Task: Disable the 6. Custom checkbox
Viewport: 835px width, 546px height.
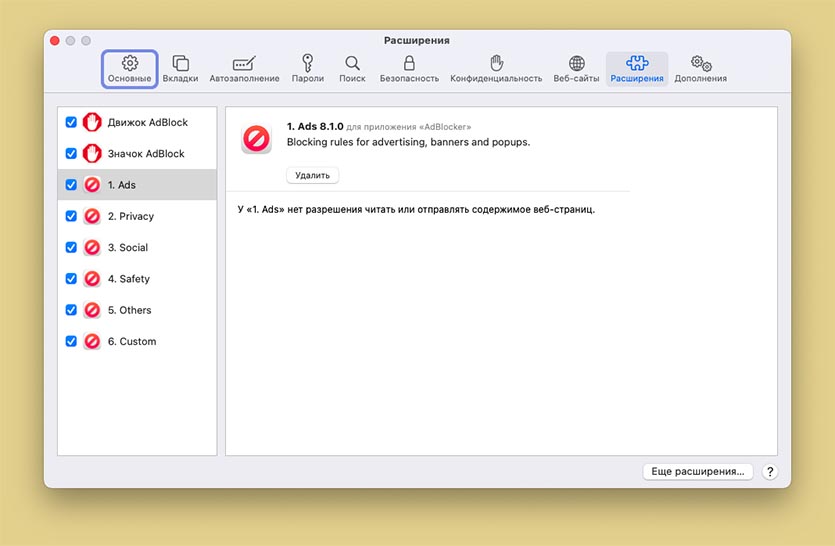Action: point(71,341)
